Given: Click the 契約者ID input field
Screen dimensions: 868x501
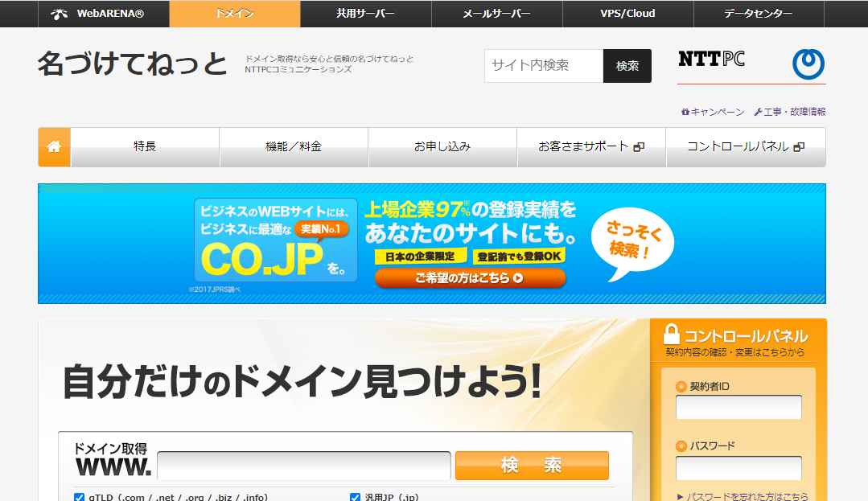Looking at the screenshot, I should click(x=738, y=408).
